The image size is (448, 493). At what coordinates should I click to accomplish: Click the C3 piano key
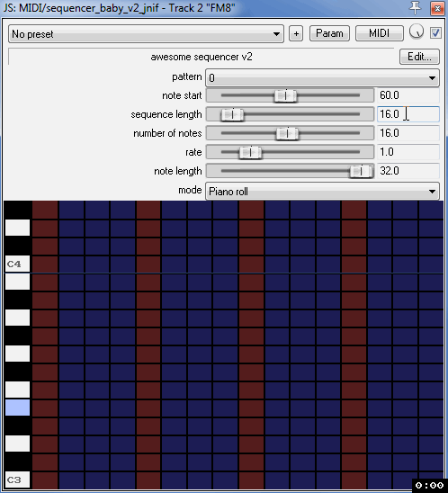[18, 480]
